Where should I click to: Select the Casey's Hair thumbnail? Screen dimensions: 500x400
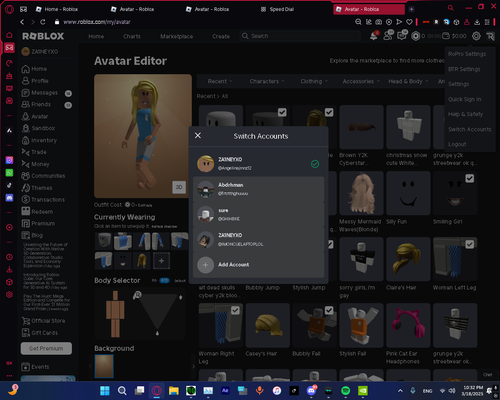268,325
